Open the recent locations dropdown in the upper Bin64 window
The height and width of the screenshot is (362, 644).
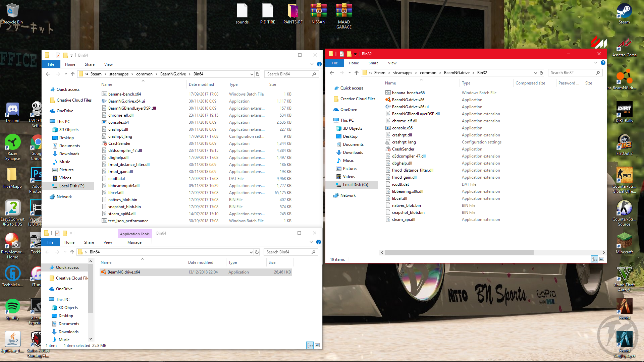[x=66, y=74]
